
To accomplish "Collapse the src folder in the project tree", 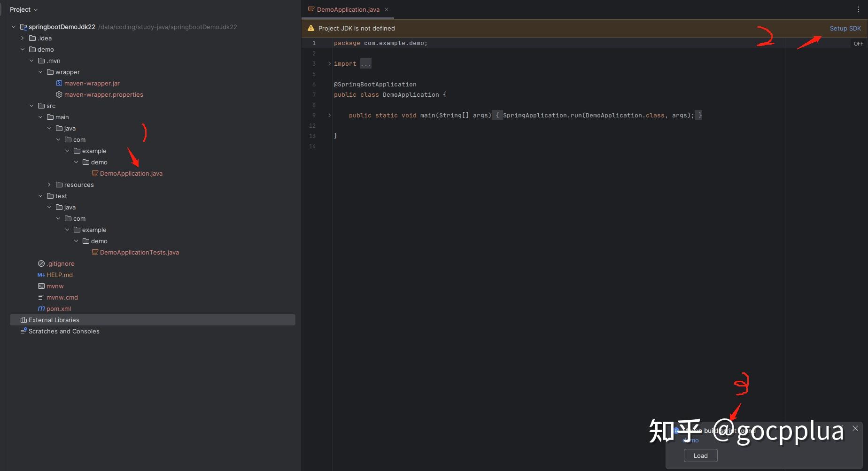I will click(31, 106).
